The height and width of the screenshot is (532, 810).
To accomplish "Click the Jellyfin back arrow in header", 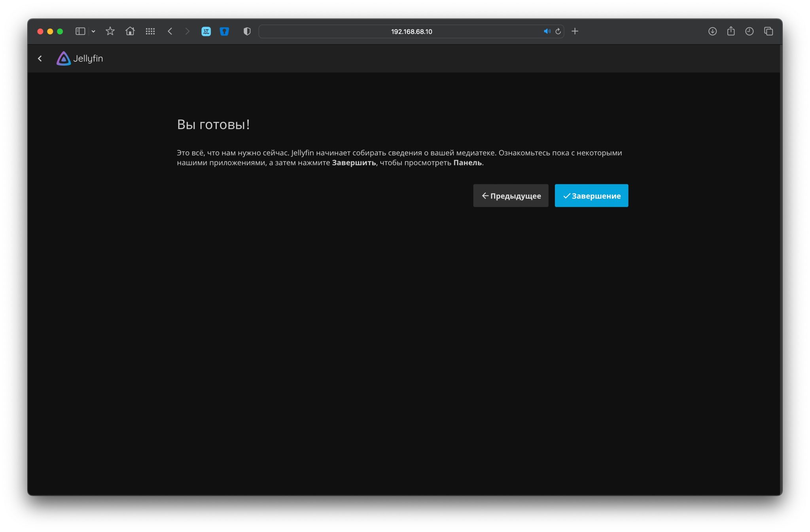I will (x=40, y=59).
